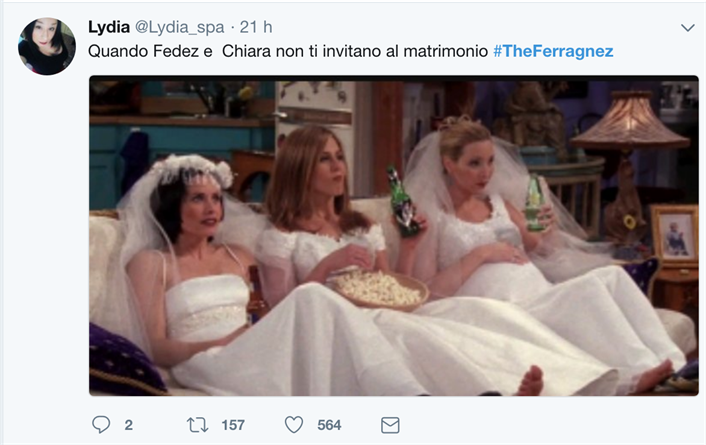
Task: Click the retweet count 157
Action: coord(233,425)
